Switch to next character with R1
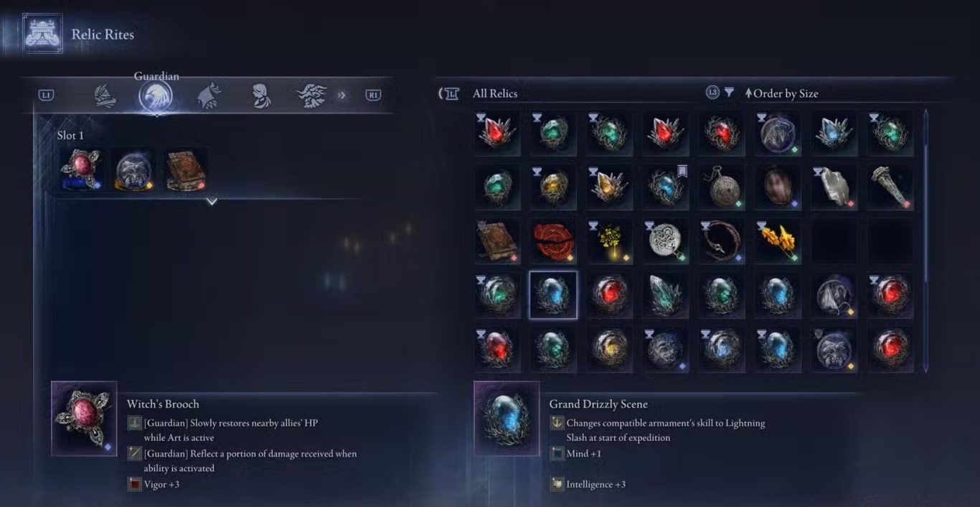This screenshot has width=980, height=507. coord(373,95)
